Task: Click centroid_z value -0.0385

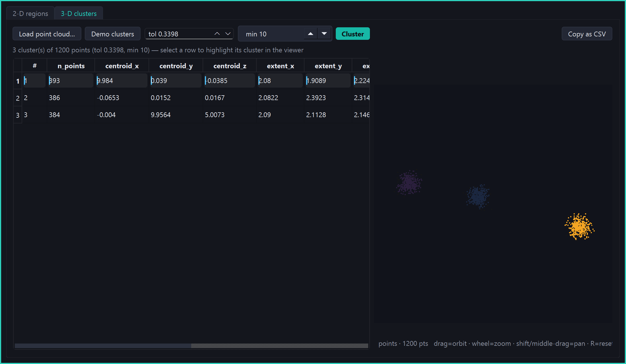Action: pos(230,80)
